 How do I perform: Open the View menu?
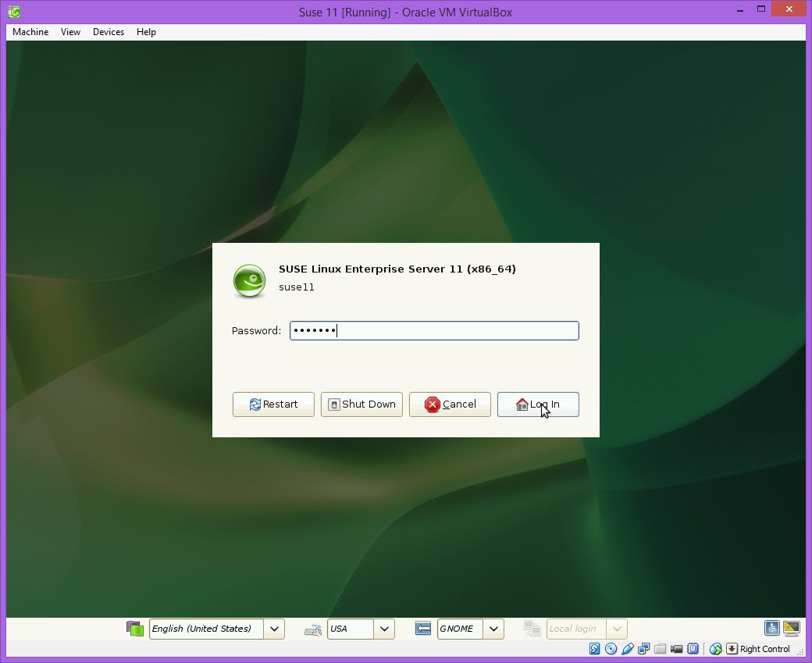(70, 31)
